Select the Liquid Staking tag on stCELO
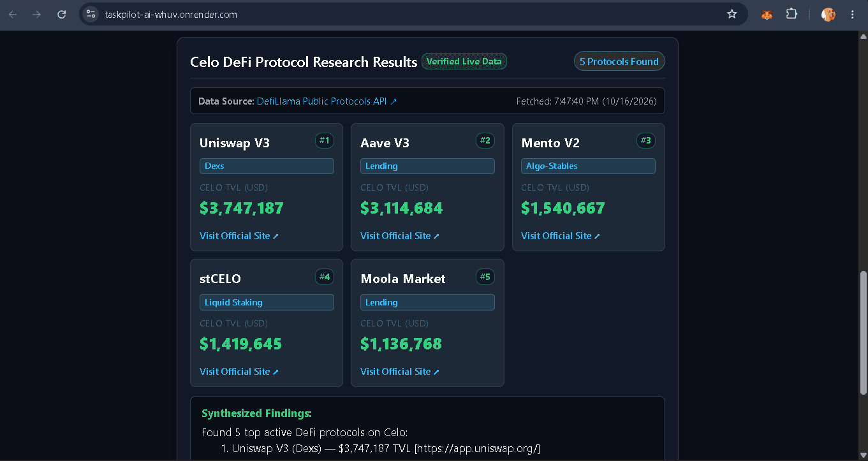 pyautogui.click(x=267, y=302)
